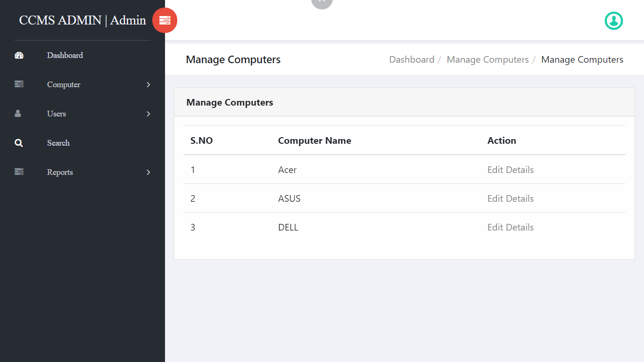Viewport: 644px width, 362px height.
Task: Select the Search magnifier icon
Action: [x=19, y=143]
